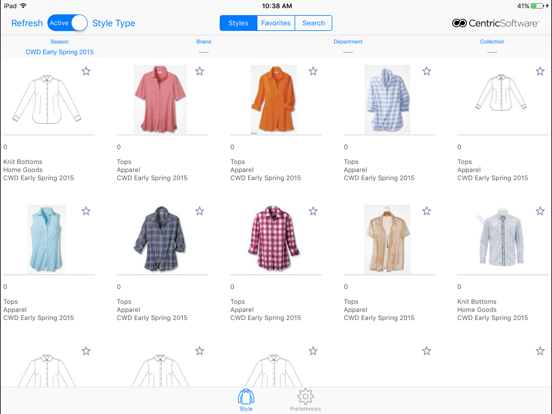Screen dimensions: 552x414
Task: Open the orange tunic thumbnail
Action: pyautogui.click(x=274, y=99)
